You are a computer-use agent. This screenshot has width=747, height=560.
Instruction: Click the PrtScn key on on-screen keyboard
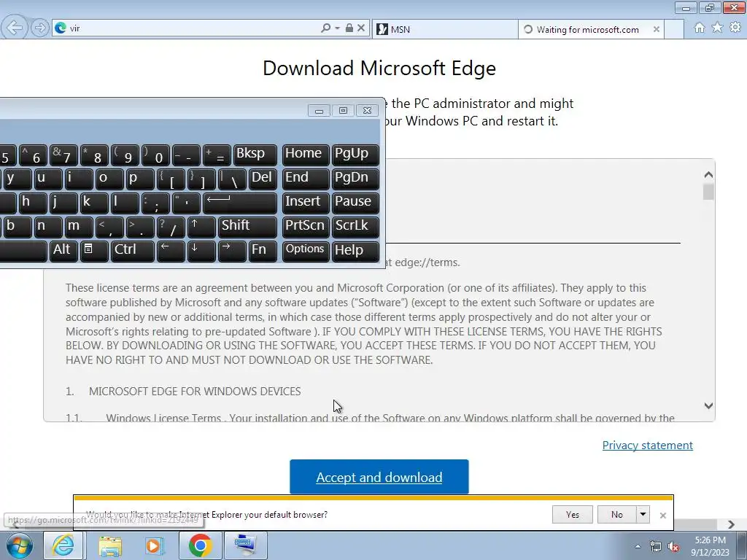[306, 226]
